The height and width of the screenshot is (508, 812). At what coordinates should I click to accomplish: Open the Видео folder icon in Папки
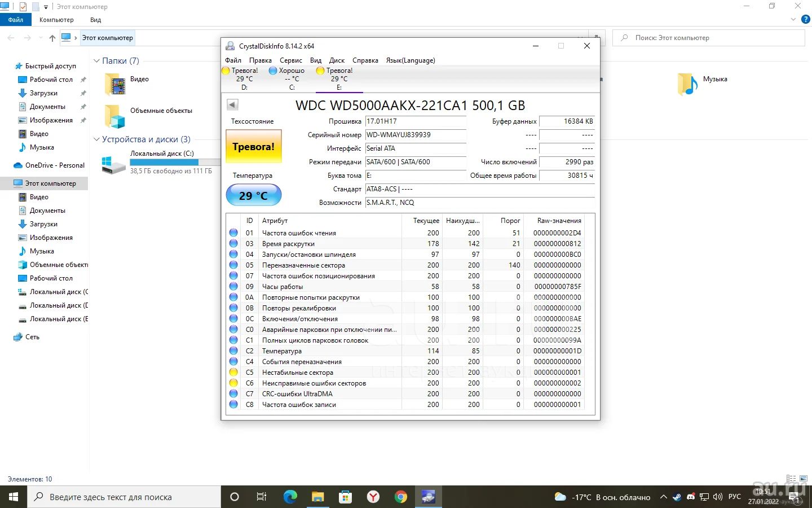pyautogui.click(x=114, y=85)
